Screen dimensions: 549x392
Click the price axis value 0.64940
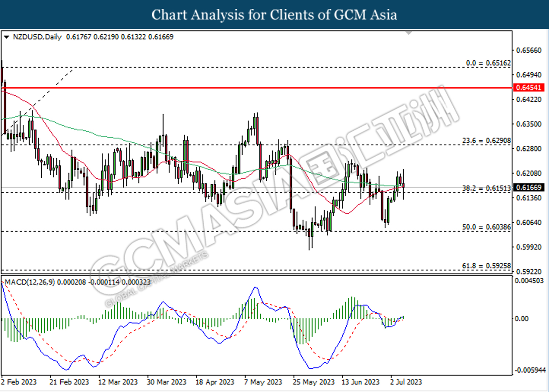click(x=529, y=75)
